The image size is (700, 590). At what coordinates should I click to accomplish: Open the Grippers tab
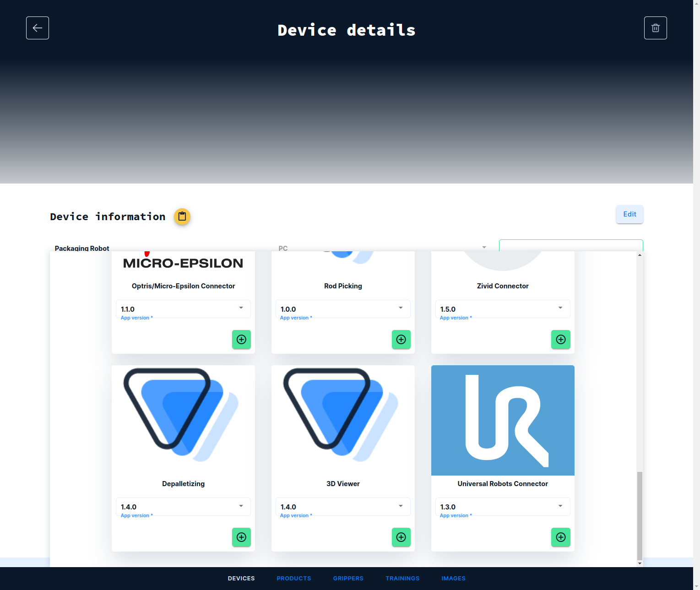point(348,579)
